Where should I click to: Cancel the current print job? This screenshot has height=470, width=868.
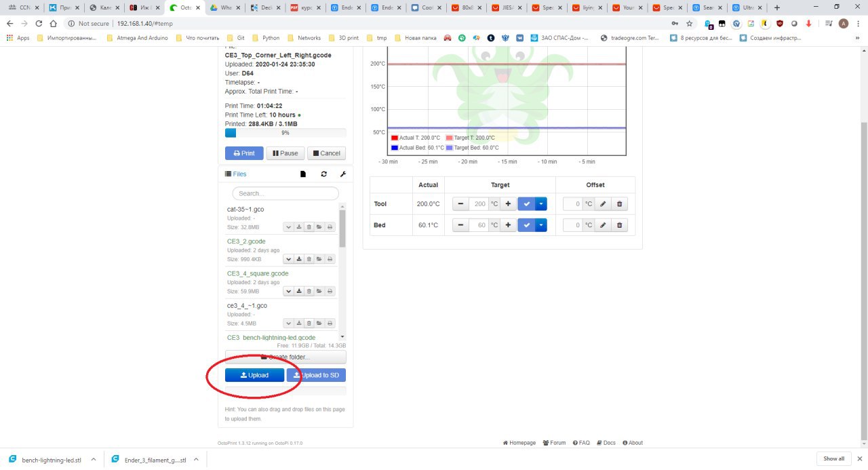(326, 153)
